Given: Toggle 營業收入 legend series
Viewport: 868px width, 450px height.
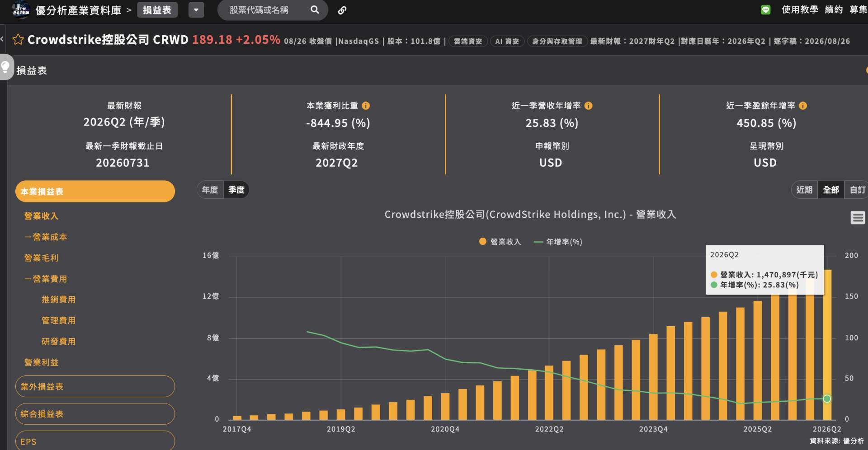Looking at the screenshot, I should (x=500, y=242).
